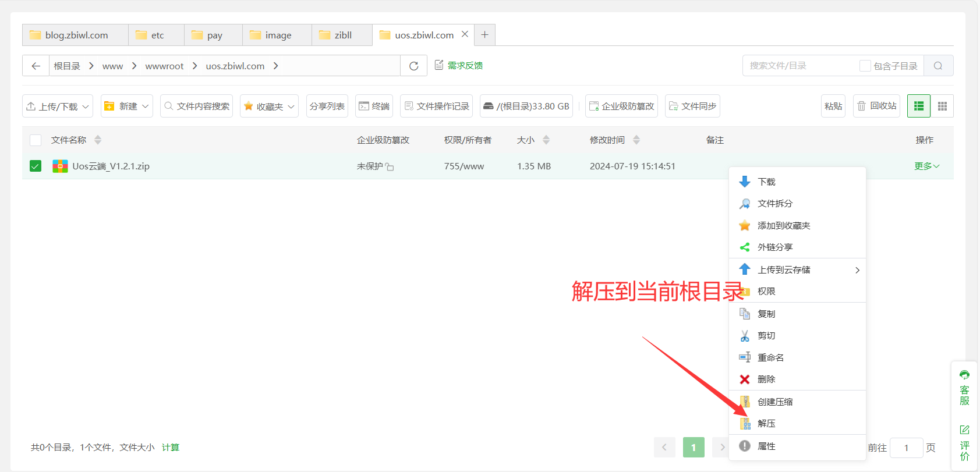Click disk usage /(根目录)33.80 GB
The height and width of the screenshot is (472, 980).
point(526,106)
